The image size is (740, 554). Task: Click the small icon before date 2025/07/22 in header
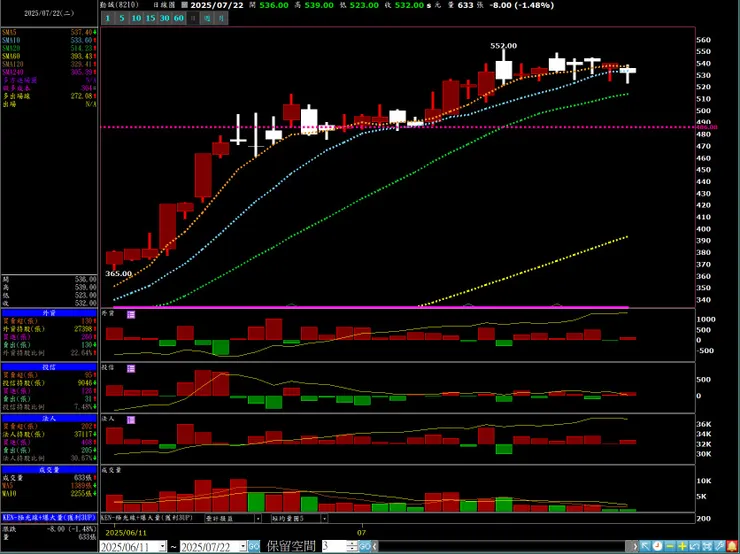click(x=184, y=5)
